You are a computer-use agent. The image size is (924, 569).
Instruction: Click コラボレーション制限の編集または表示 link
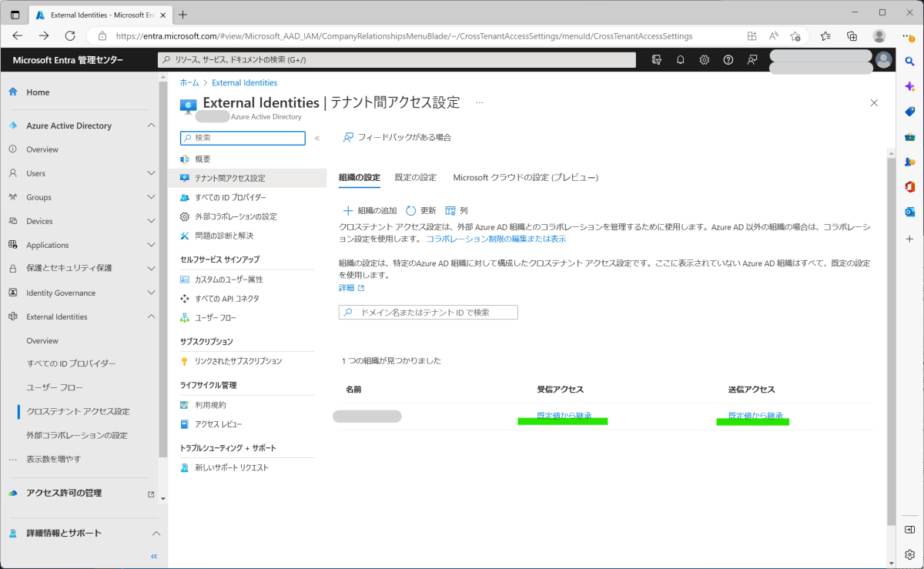point(496,239)
